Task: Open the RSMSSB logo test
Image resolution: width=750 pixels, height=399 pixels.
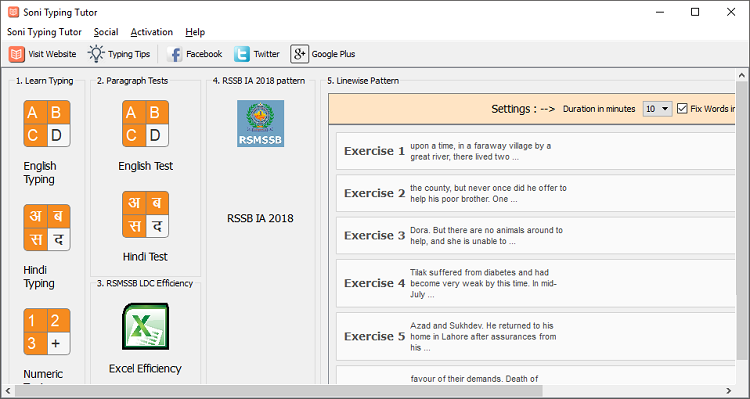Action: [260, 123]
